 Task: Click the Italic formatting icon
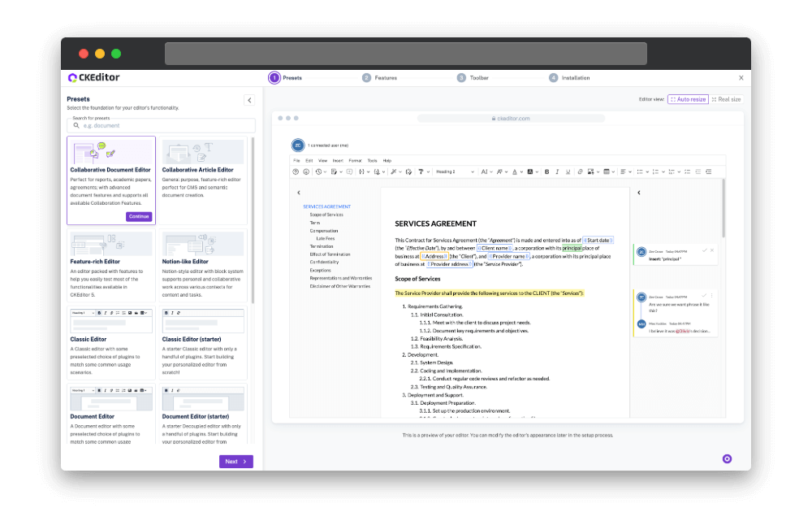[x=557, y=172]
